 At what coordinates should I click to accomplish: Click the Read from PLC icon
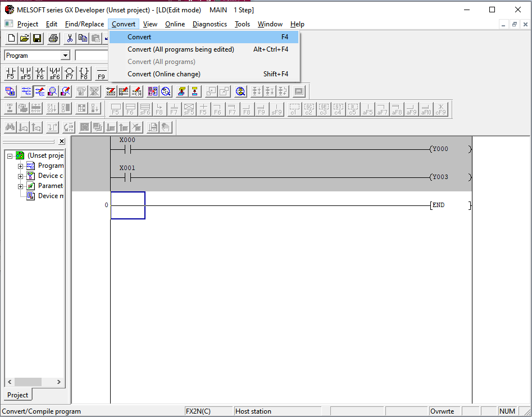[194, 91]
